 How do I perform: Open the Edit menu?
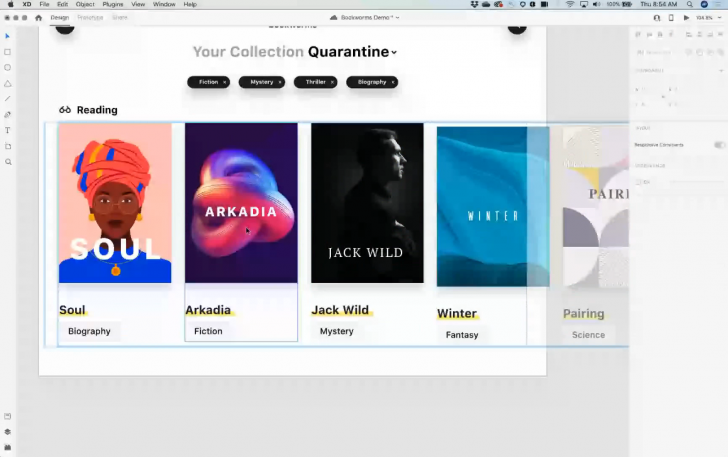62,4
